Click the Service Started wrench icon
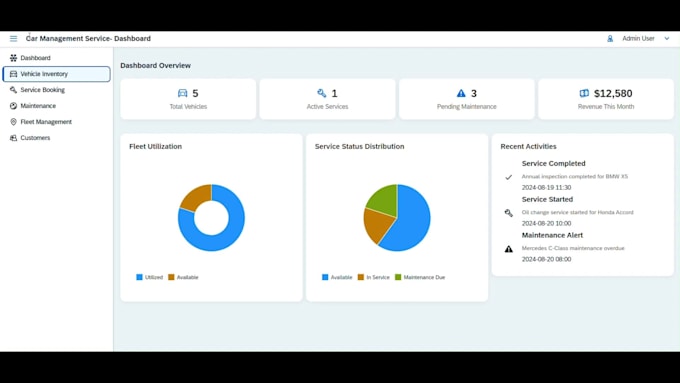 click(509, 213)
